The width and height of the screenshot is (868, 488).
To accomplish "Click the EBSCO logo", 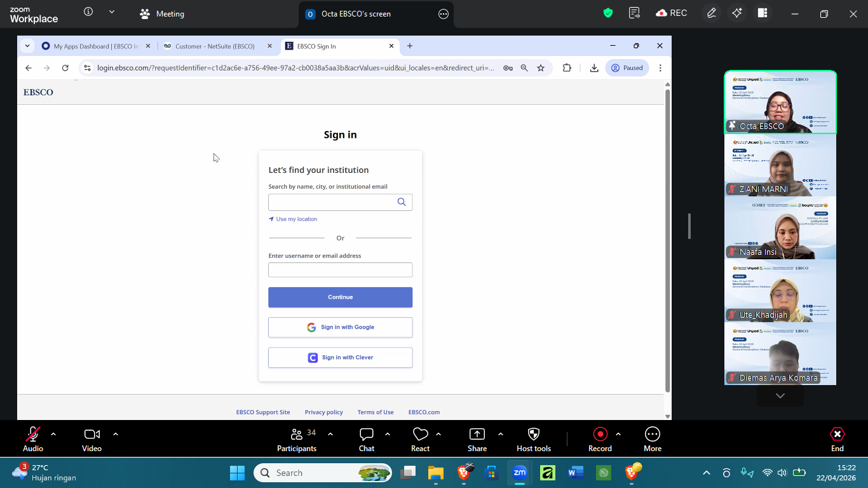I will click(38, 92).
